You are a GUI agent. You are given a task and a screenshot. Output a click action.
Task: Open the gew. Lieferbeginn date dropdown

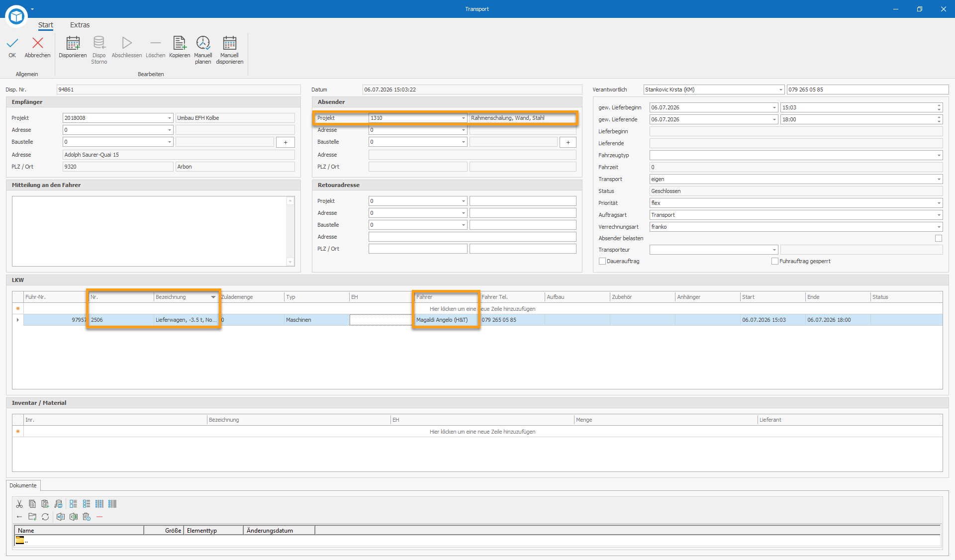[x=774, y=107]
